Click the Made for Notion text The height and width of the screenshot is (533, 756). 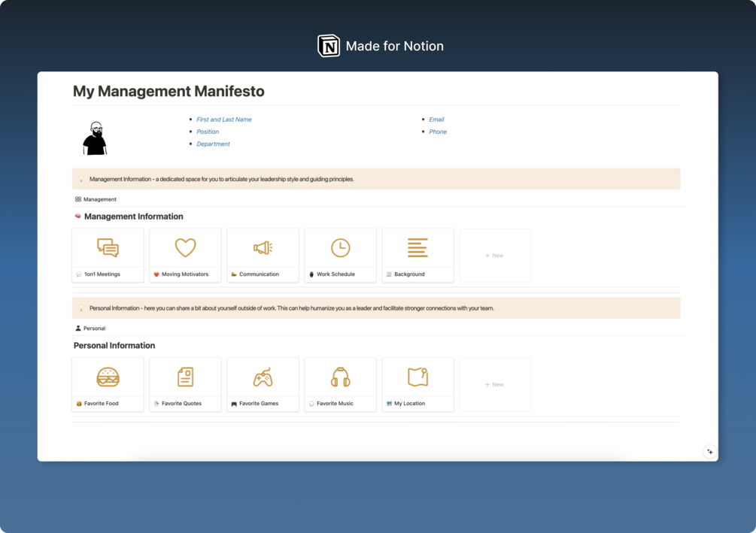[x=395, y=46]
